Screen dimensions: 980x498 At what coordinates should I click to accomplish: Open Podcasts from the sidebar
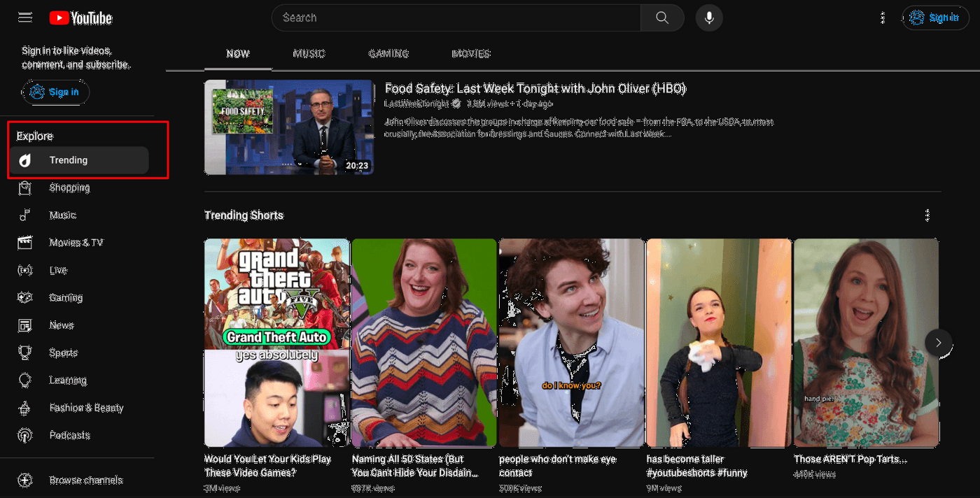click(69, 435)
